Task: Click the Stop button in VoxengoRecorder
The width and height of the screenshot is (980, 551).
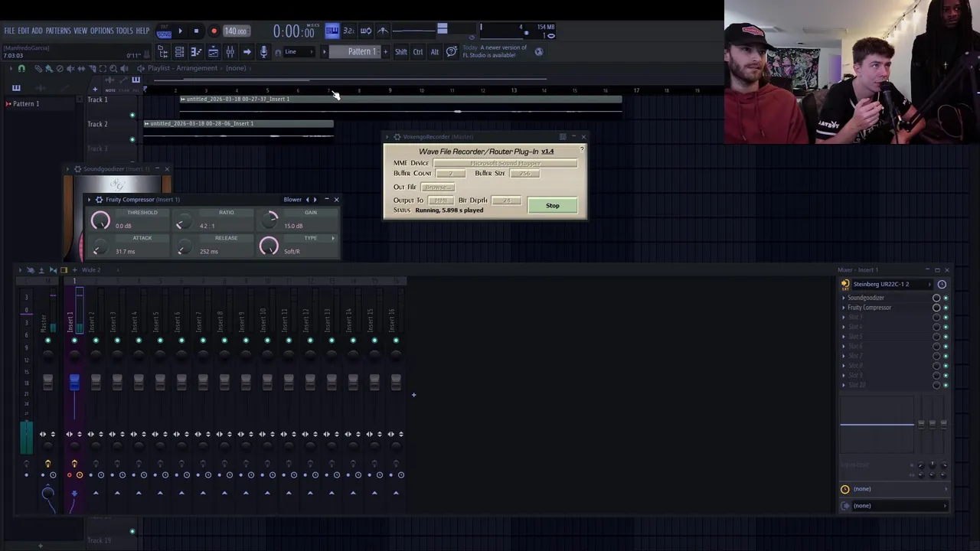Action: click(552, 205)
